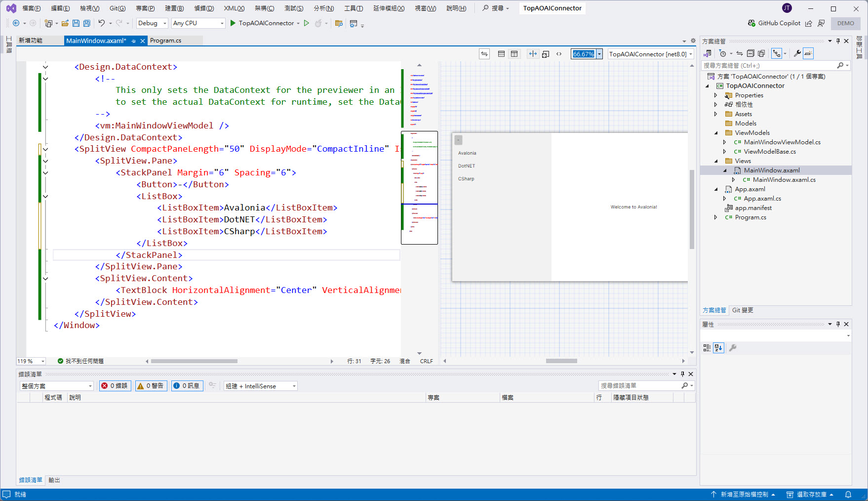Select MainWindowViewModel.cs in Solution Explorer
This screenshot has height=501, width=868.
click(782, 142)
